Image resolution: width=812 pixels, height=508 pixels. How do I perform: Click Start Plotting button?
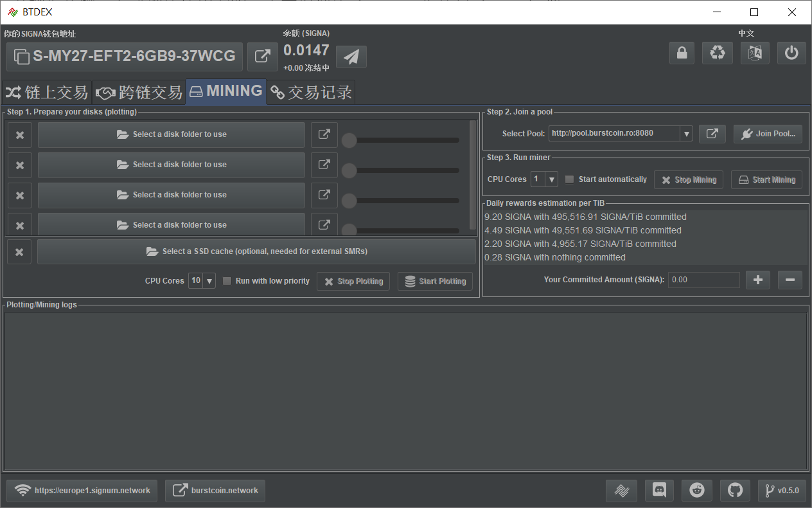(x=436, y=281)
